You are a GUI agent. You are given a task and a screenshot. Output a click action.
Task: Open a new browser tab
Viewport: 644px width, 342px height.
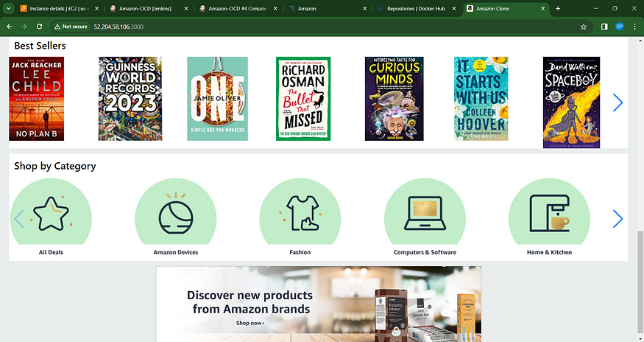click(558, 8)
